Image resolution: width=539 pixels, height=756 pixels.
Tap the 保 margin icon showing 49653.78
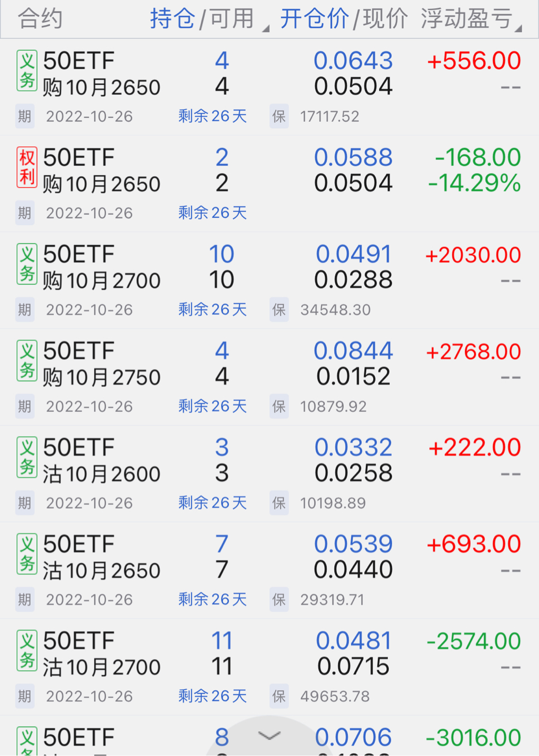[x=279, y=697]
